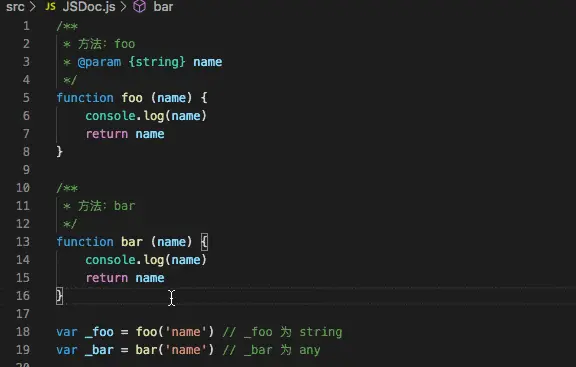Open the bar symbol breadcrumb
The height and width of the screenshot is (367, 576).
(163, 7)
